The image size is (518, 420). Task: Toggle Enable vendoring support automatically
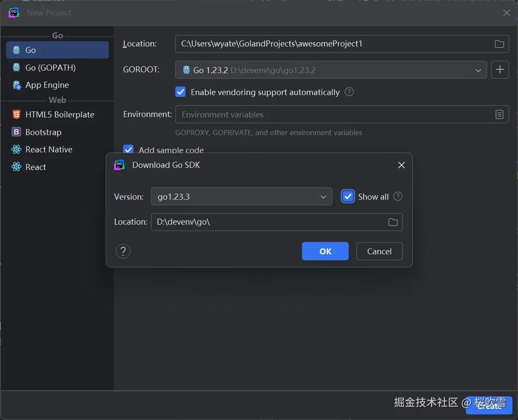tap(180, 92)
